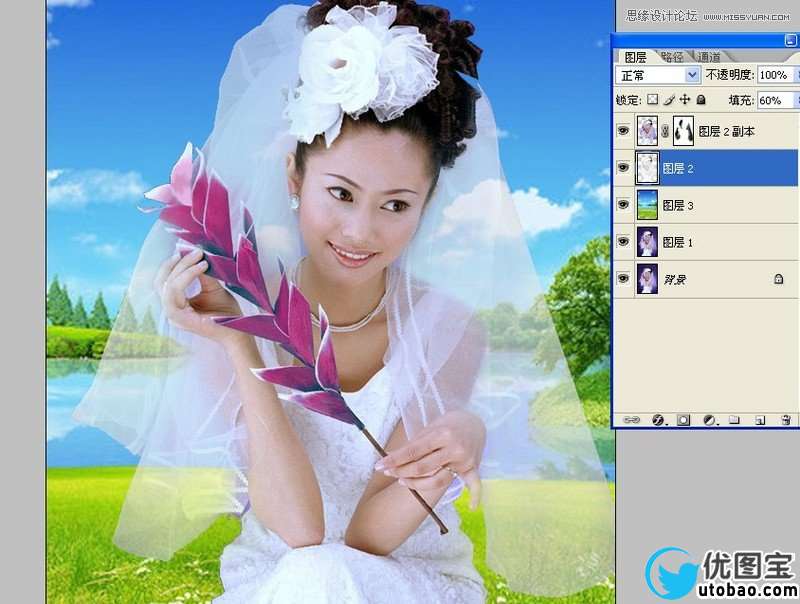The image size is (800, 604).
Task: Select the 图层 2 thumbnail
Action: (x=647, y=167)
